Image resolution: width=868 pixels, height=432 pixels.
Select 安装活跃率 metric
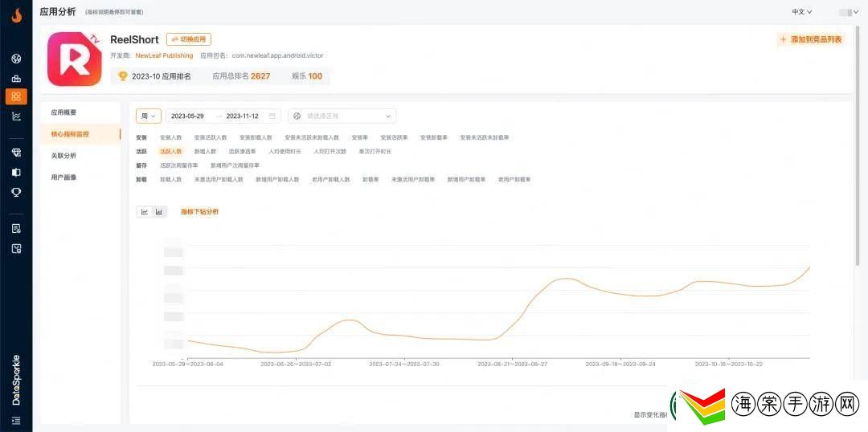[394, 137]
